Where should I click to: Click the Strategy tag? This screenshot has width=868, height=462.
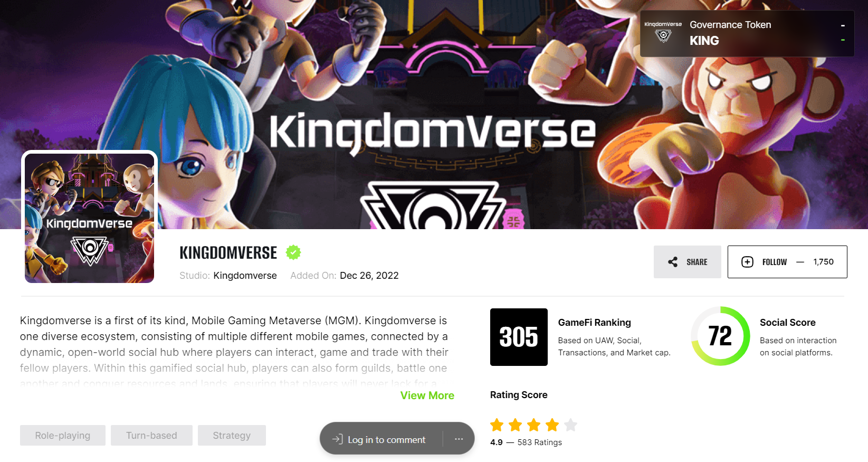[232, 435]
